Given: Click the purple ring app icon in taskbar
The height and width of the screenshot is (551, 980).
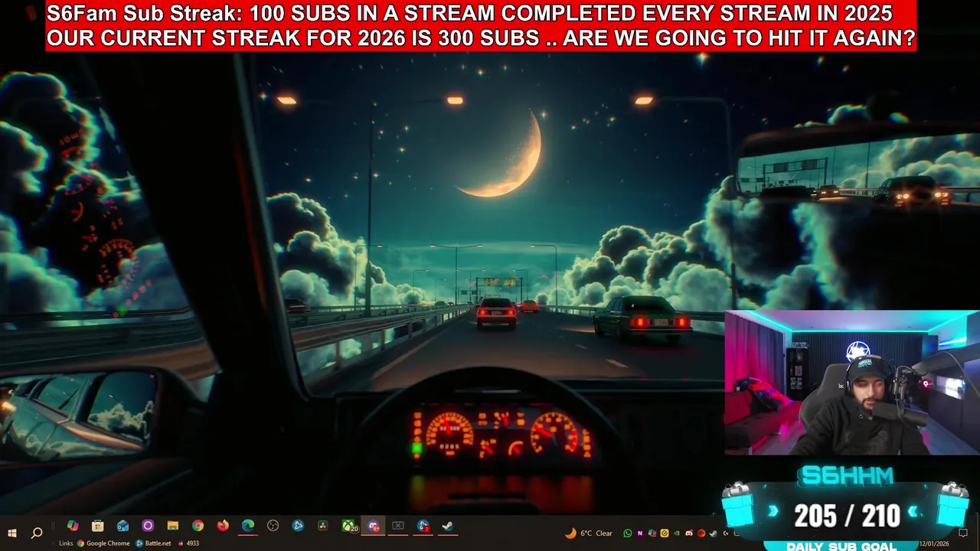Looking at the screenshot, I should pyautogui.click(x=148, y=526).
